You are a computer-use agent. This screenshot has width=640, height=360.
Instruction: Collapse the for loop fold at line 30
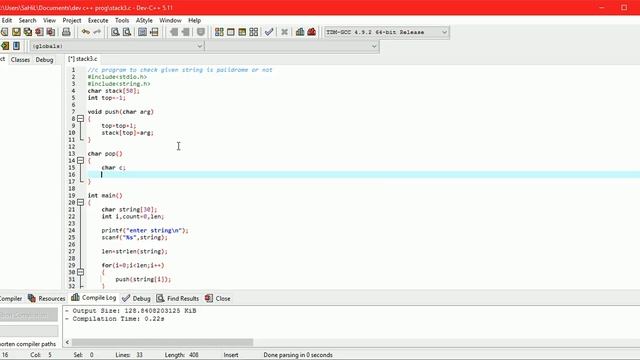(80, 272)
